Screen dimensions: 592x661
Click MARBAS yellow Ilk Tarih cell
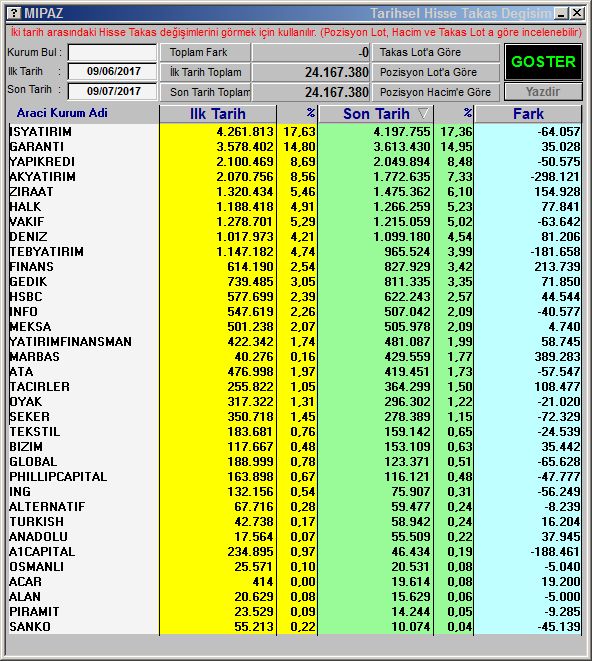click(x=218, y=357)
